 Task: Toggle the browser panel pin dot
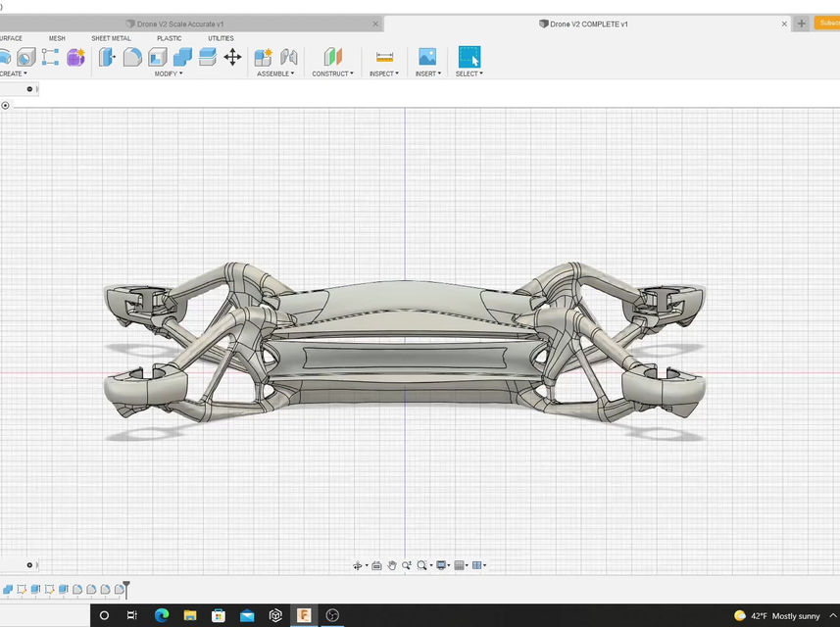pos(29,89)
